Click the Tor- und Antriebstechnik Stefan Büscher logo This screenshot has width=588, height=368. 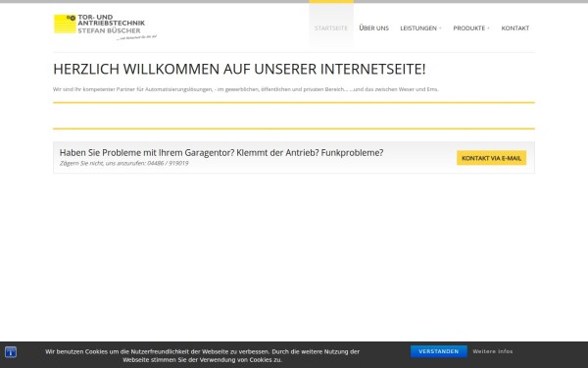click(105, 27)
